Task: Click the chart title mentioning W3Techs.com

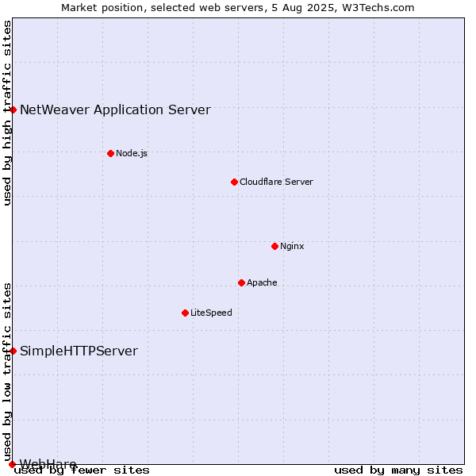Action: 238,8
